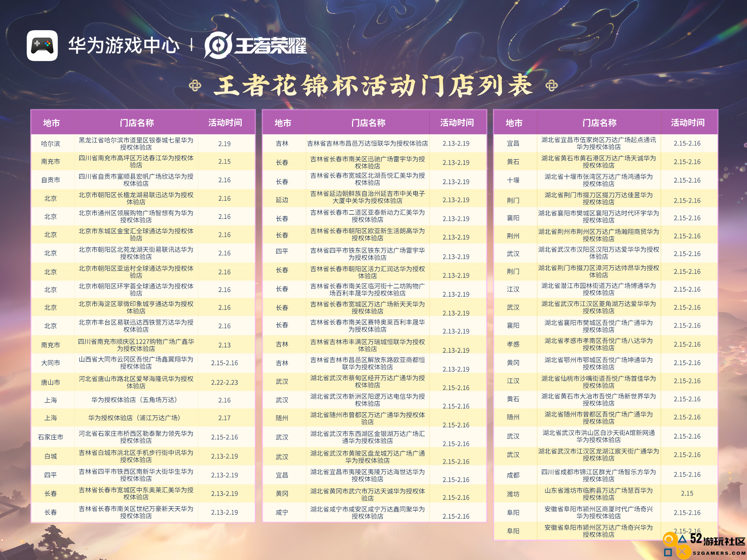This screenshot has height=560, width=747.
Task: Select the 石家庄市 city cell
Action: tap(51, 437)
